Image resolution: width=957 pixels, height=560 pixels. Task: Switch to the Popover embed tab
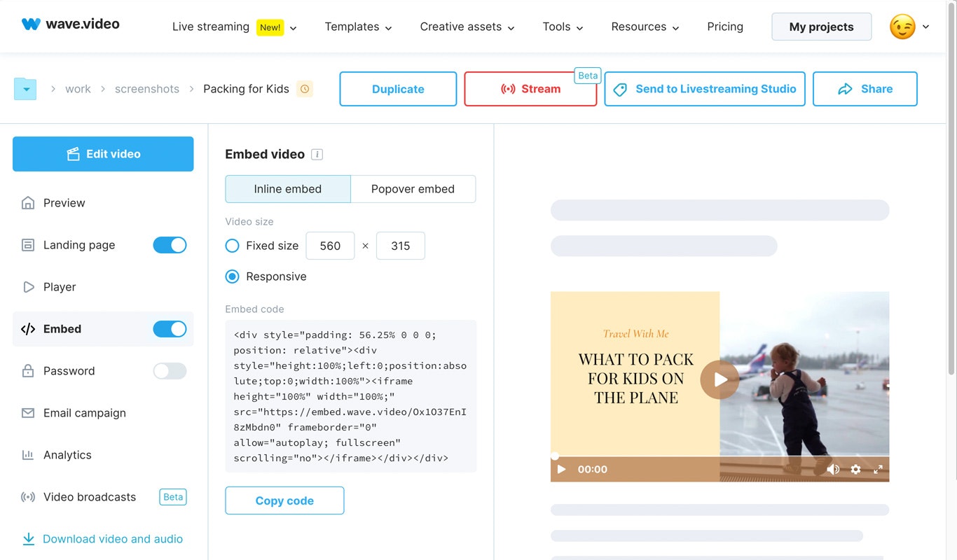click(413, 189)
